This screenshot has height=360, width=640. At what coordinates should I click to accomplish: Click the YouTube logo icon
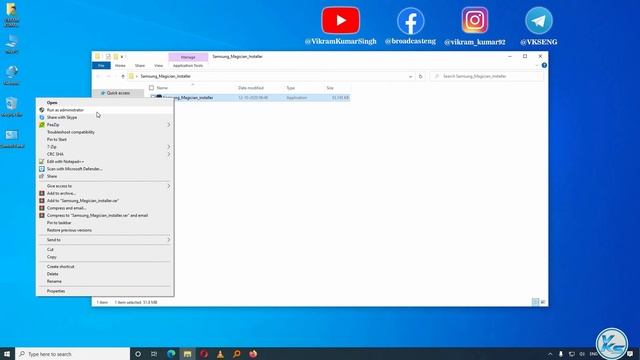click(x=340, y=20)
